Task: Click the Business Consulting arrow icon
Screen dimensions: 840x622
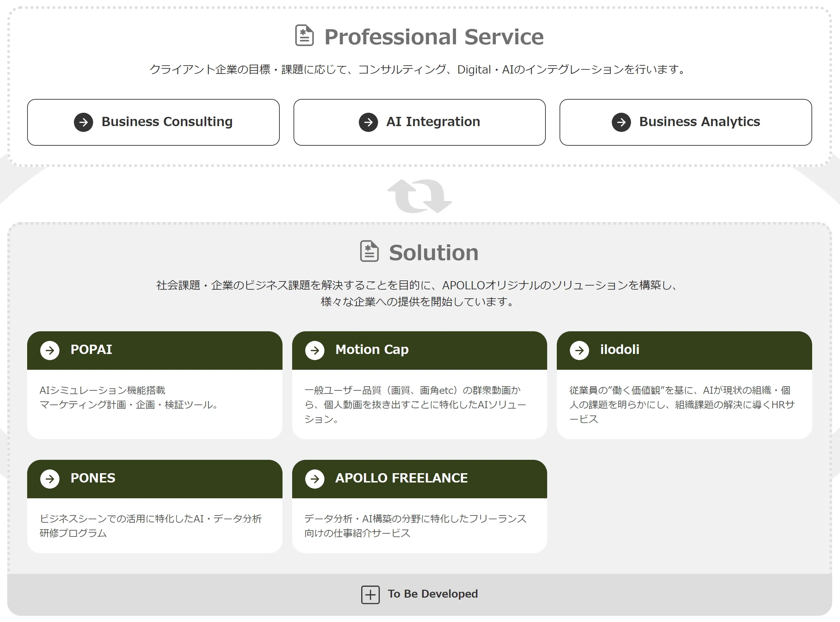Action: click(x=83, y=122)
